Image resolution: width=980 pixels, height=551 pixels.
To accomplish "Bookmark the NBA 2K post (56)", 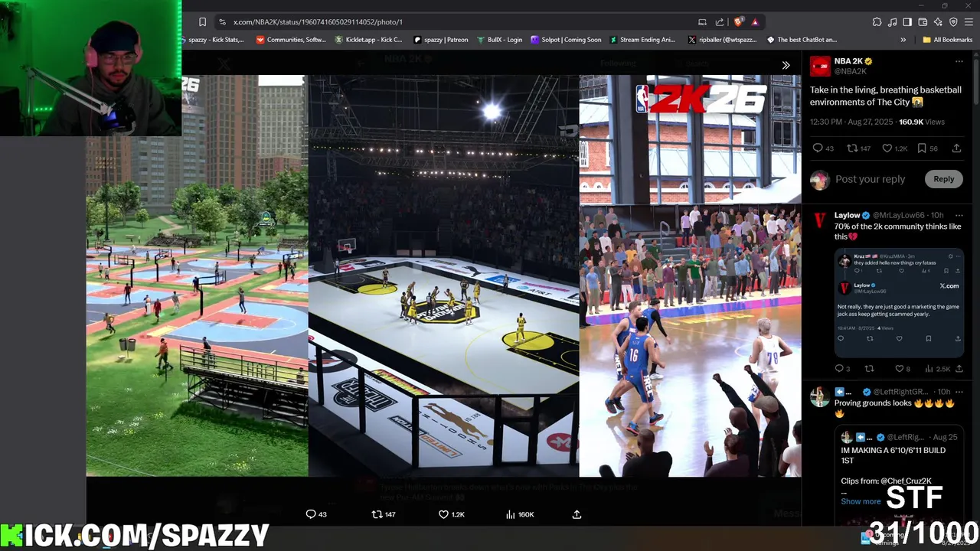I will coord(927,148).
